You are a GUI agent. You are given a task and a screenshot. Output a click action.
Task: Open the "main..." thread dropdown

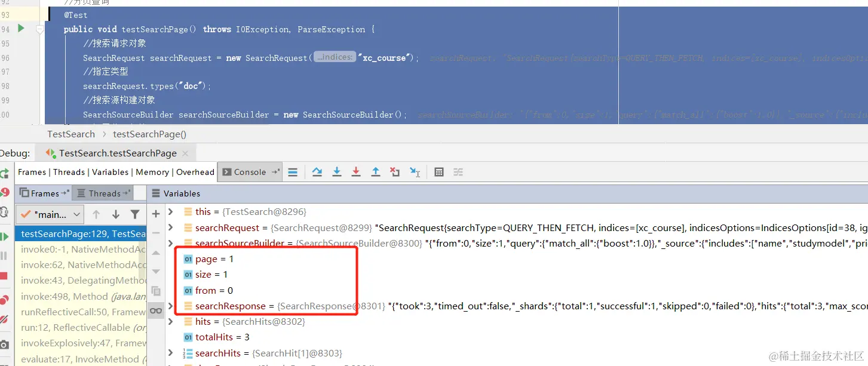click(x=50, y=214)
